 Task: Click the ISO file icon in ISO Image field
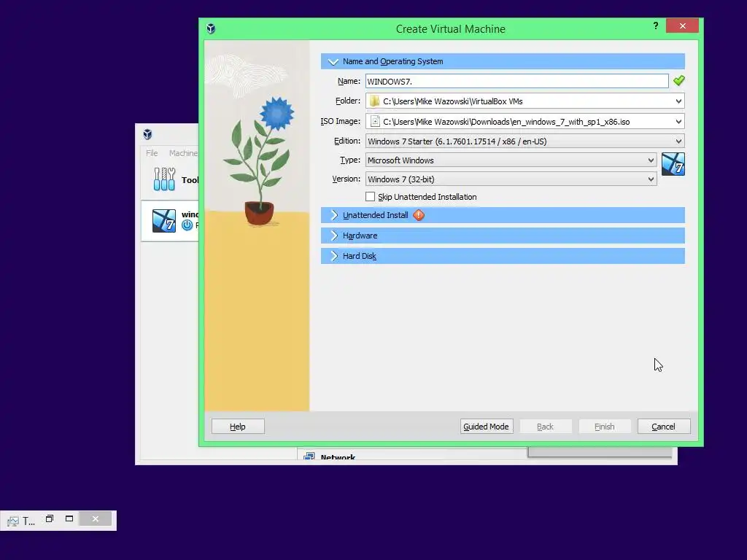pyautogui.click(x=375, y=122)
